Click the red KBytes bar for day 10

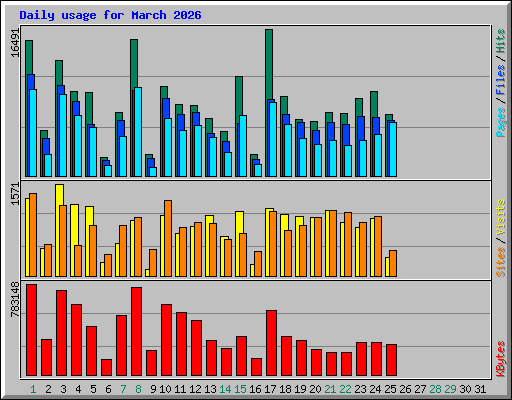pos(166,340)
